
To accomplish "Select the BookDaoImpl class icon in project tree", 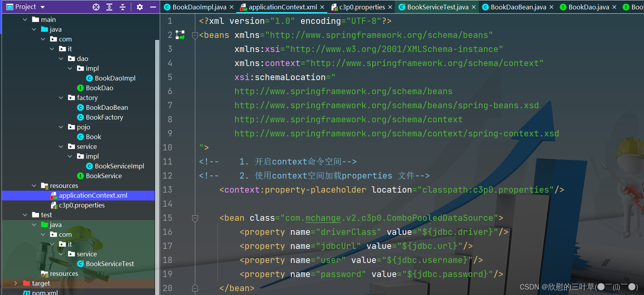I will coord(89,78).
